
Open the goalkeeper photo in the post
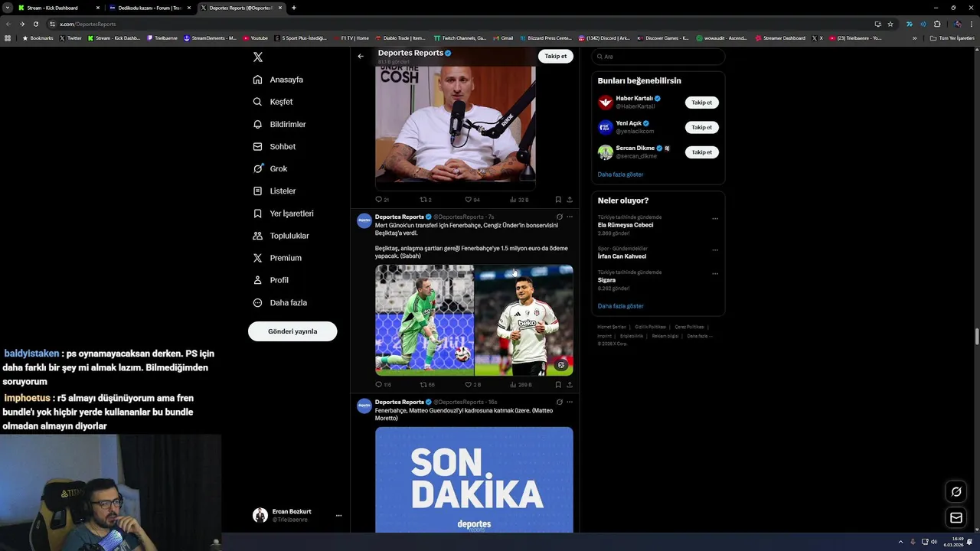coord(424,320)
